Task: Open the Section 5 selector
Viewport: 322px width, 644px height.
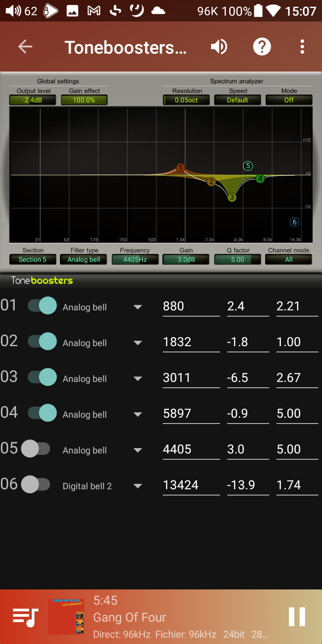Action: coord(33,259)
